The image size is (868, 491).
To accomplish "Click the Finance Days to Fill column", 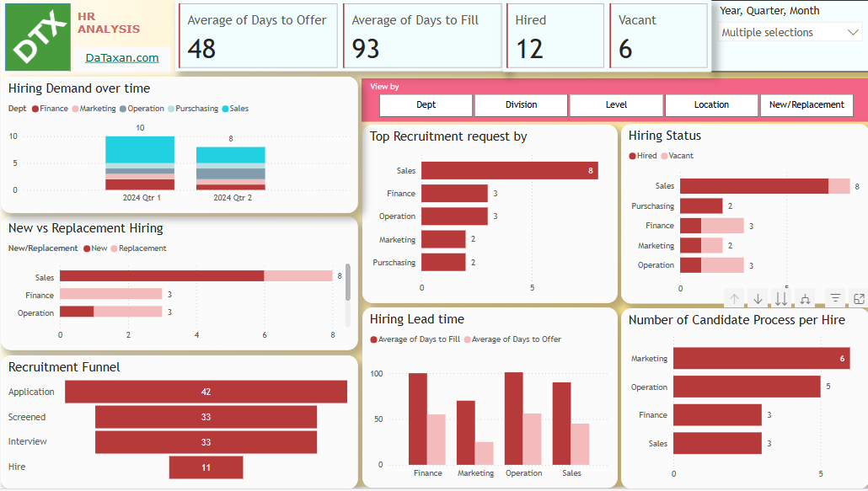I will 418,419.
